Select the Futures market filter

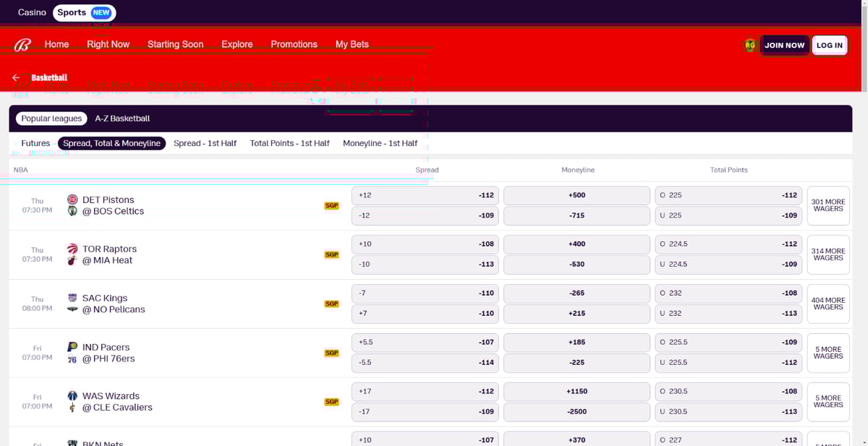[x=35, y=143]
